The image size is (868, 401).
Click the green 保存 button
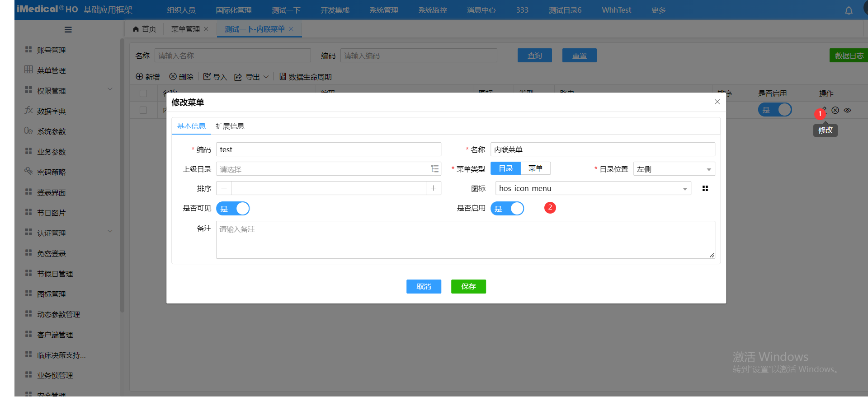[x=468, y=286]
